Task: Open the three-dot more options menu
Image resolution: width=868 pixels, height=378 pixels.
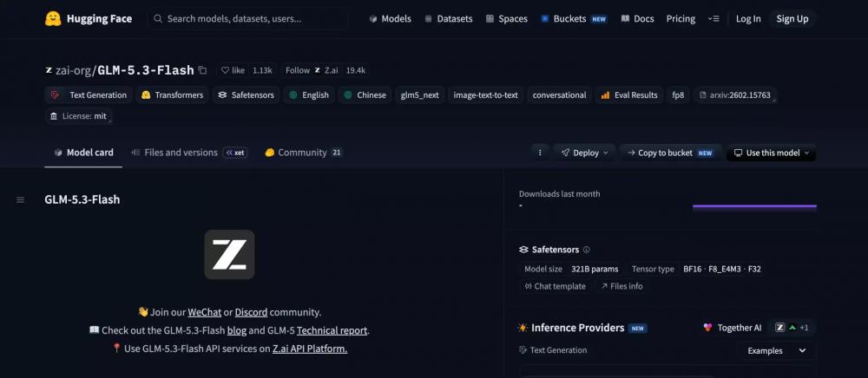Action: click(x=540, y=153)
